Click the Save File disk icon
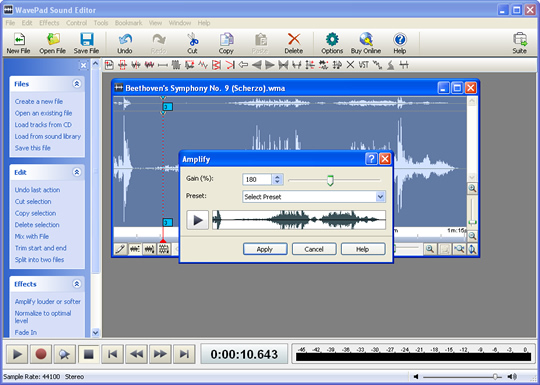540x385 pixels. point(86,43)
